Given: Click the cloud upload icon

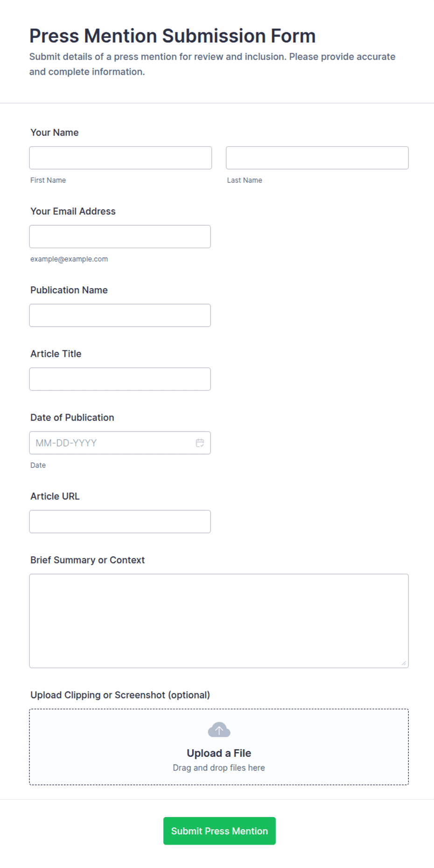Looking at the screenshot, I should pyautogui.click(x=219, y=730).
